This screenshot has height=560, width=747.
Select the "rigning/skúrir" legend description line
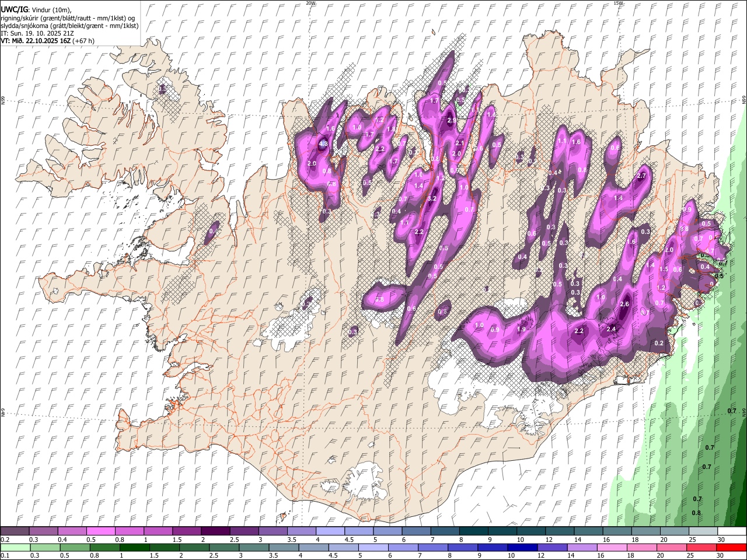[x=68, y=18]
